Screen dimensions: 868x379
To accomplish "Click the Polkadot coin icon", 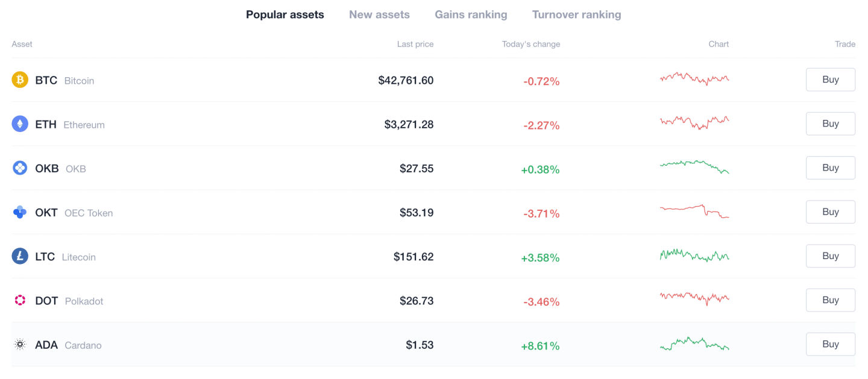I will (20, 300).
